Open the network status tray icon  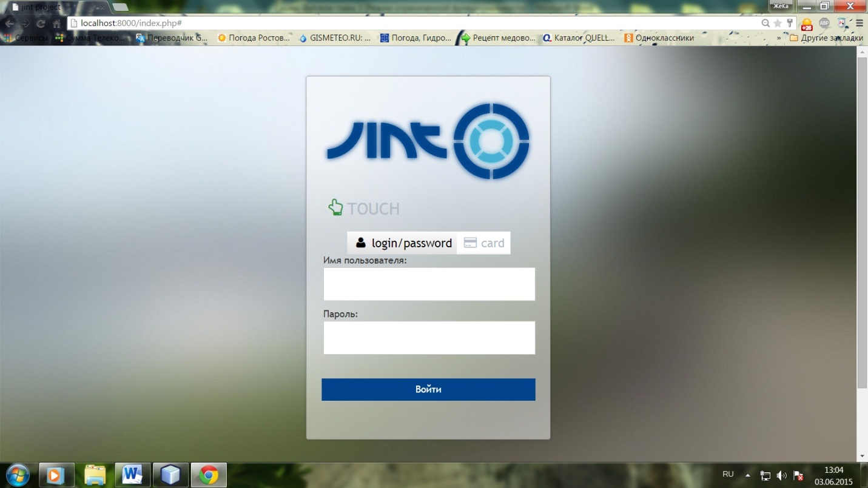pyautogui.click(x=765, y=476)
